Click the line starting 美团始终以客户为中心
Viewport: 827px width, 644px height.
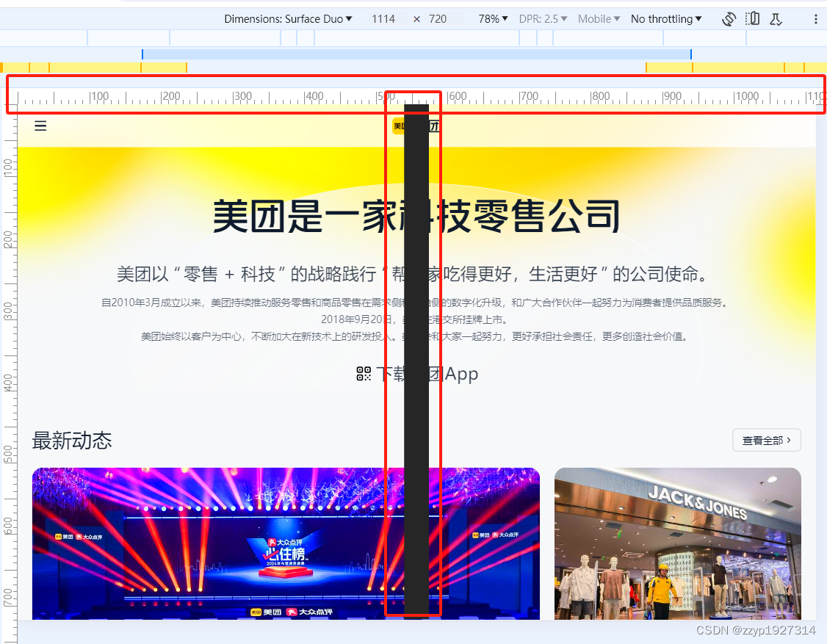click(x=415, y=336)
